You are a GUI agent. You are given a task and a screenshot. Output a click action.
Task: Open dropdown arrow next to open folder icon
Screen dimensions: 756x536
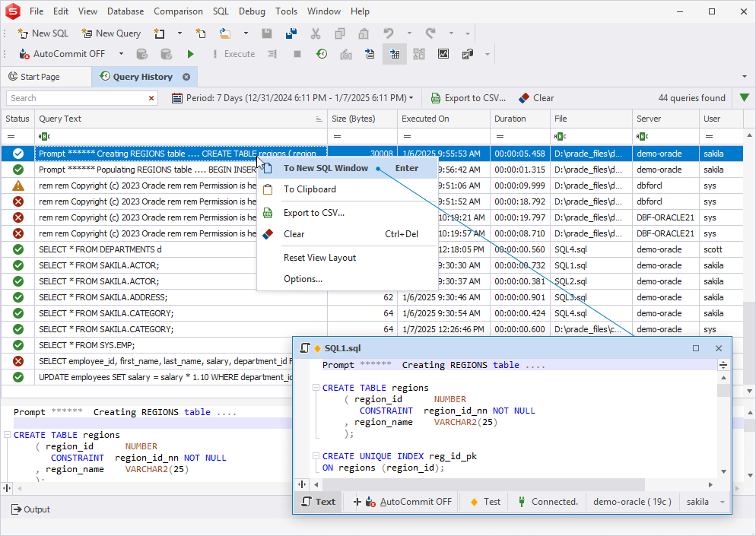pyautogui.click(x=246, y=33)
